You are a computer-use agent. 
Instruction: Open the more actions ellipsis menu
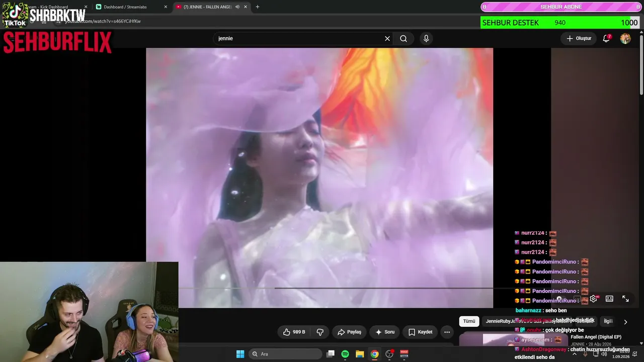447,332
